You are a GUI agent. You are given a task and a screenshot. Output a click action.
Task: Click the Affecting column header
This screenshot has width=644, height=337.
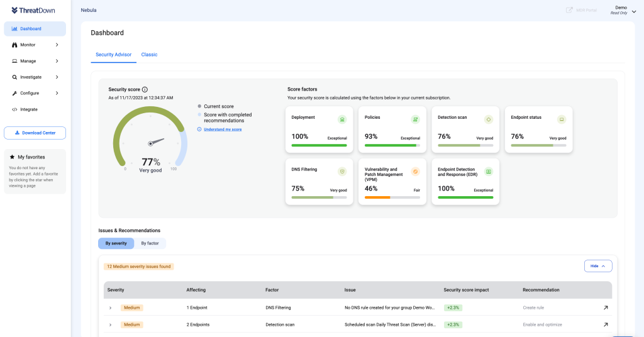click(196, 290)
